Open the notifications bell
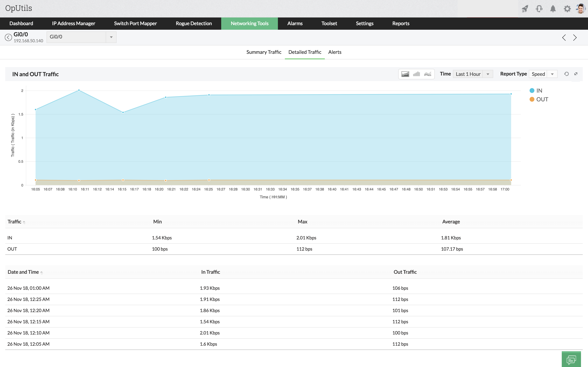 553,9
